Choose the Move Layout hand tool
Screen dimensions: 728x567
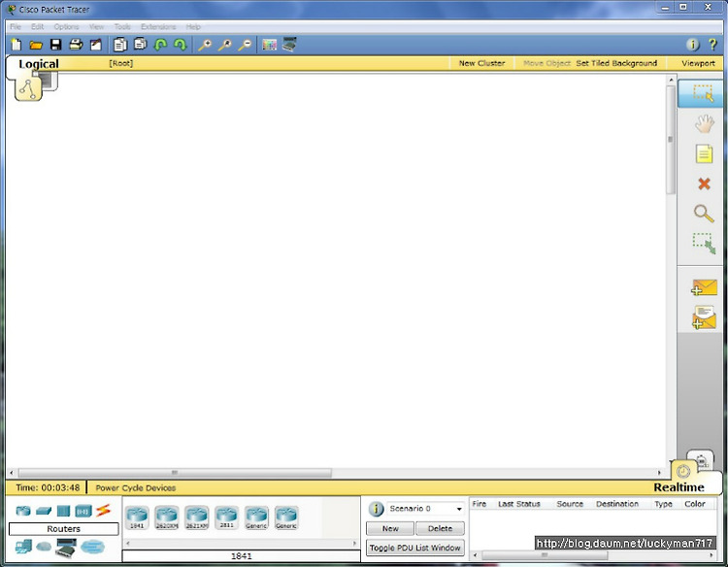click(705, 123)
